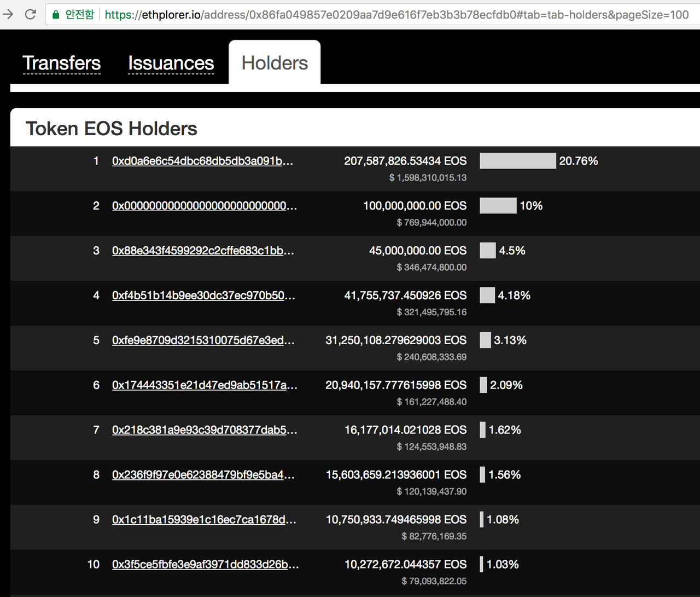Open holder address 0xf4b51b14b9ee30dc37ec970b50…
Image resolution: width=700 pixels, height=597 pixels.
[x=203, y=295]
